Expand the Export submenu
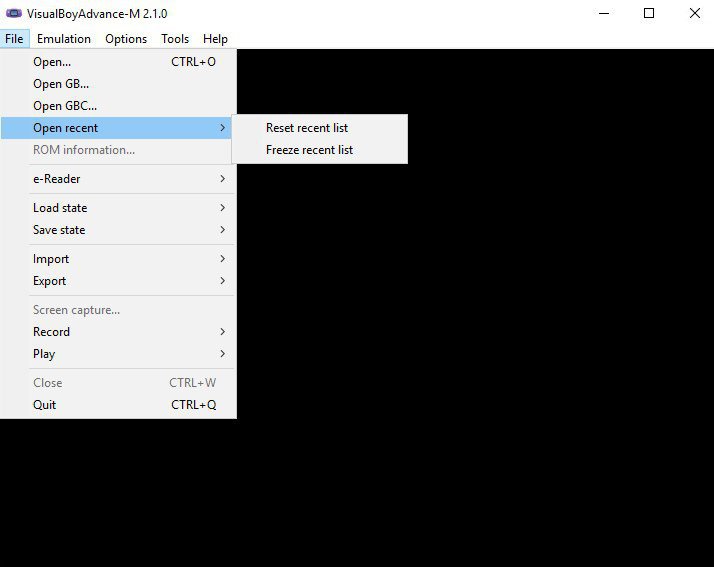The width and height of the screenshot is (714, 567). point(117,281)
